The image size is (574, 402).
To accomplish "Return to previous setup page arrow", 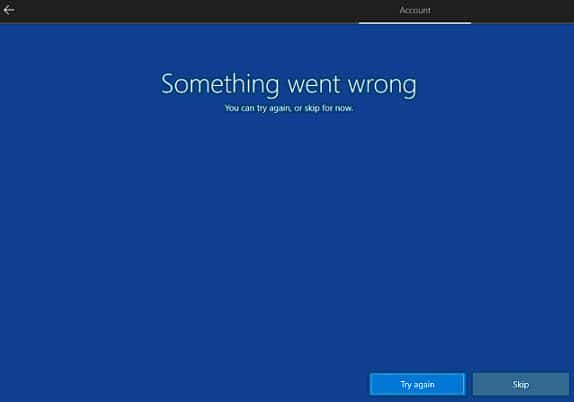I will 9,10.
